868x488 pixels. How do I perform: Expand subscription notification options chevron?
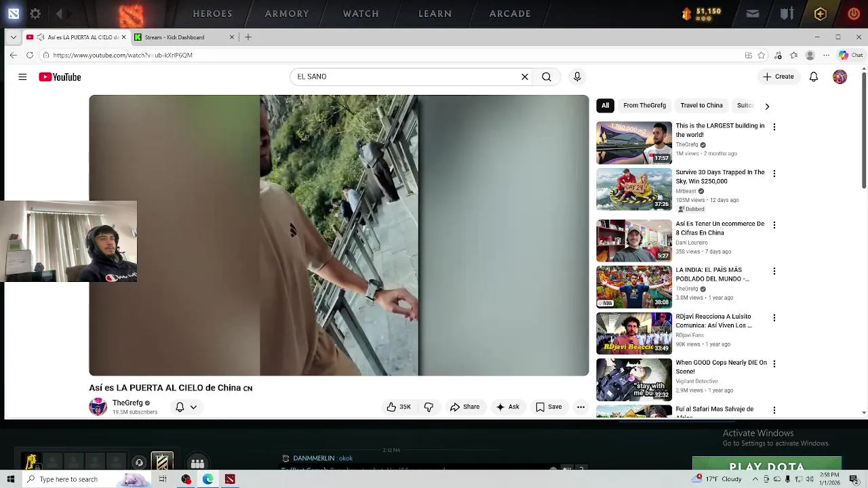tap(193, 407)
